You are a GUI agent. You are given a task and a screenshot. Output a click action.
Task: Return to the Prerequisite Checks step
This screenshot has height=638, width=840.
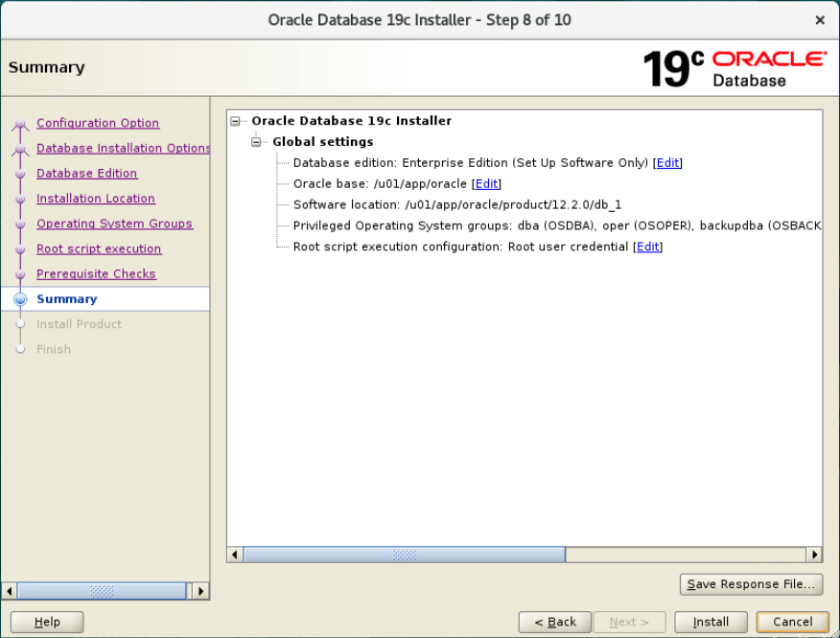pos(96,274)
